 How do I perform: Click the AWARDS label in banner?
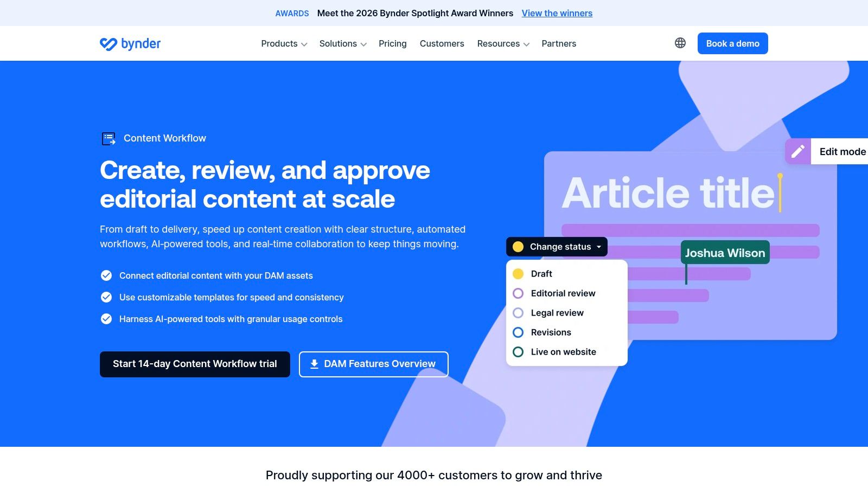pos(292,14)
